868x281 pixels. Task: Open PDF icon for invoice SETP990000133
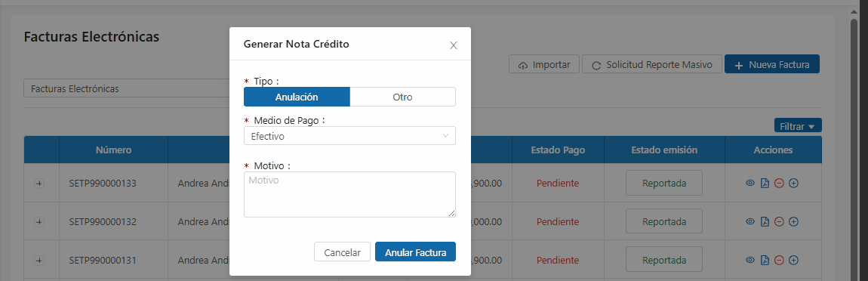click(765, 183)
